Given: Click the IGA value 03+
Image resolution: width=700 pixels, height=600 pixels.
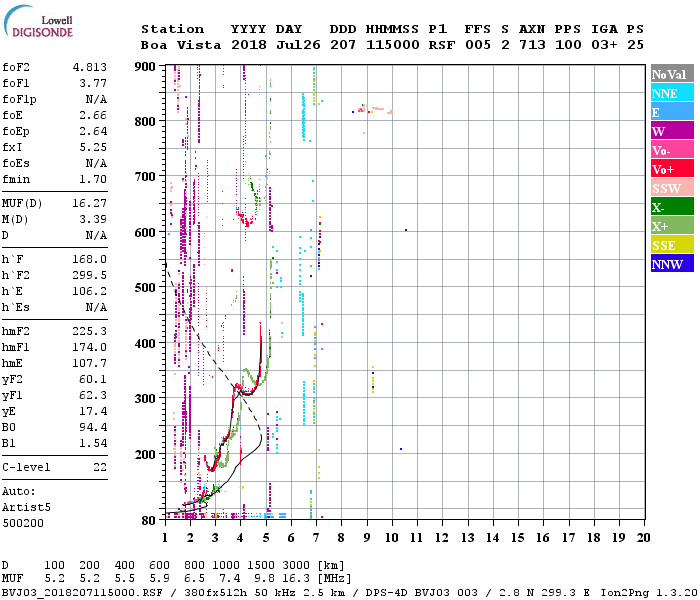Looking at the screenshot, I should click(604, 45).
